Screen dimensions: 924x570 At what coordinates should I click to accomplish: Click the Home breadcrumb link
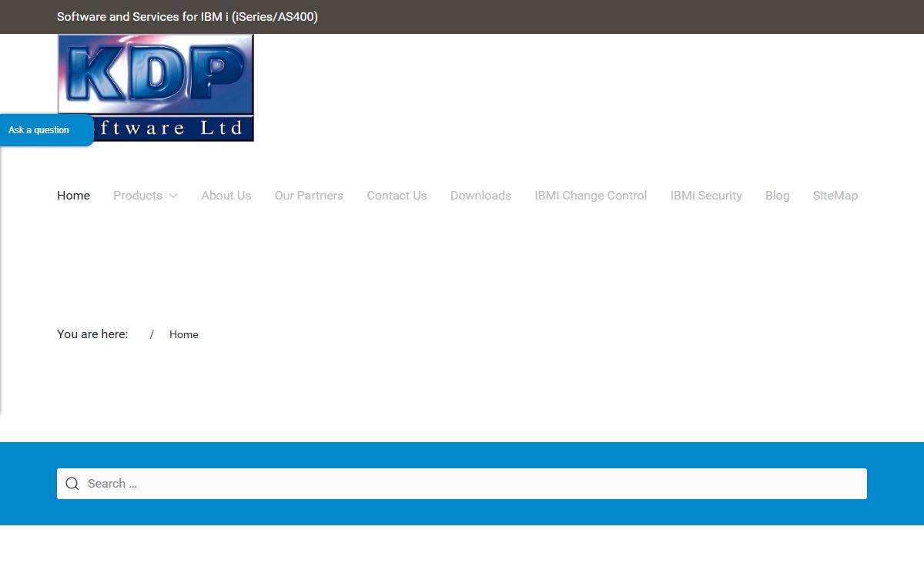(184, 334)
